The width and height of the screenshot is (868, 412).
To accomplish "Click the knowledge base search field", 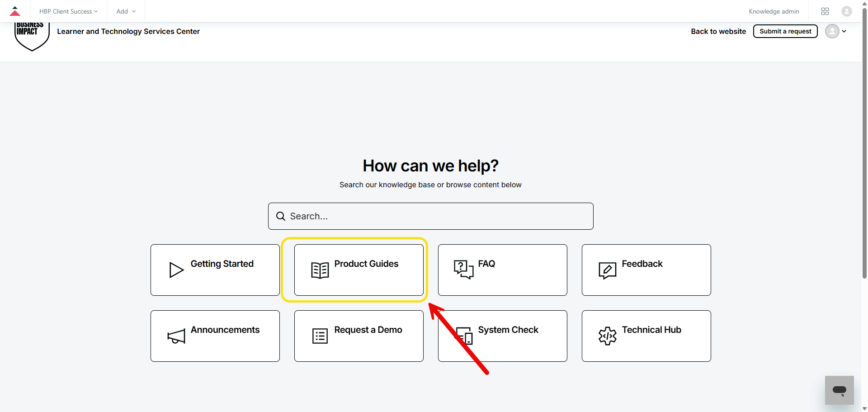I will (x=430, y=216).
